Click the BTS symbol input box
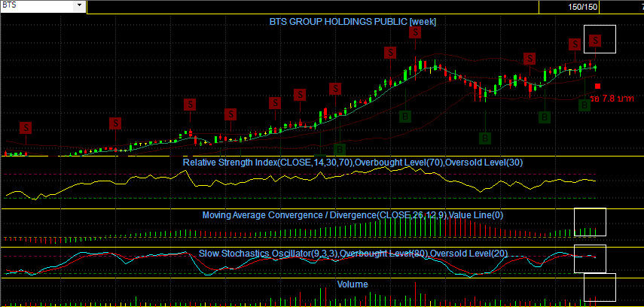Viewport: 644px width, 307px height. (38, 6)
